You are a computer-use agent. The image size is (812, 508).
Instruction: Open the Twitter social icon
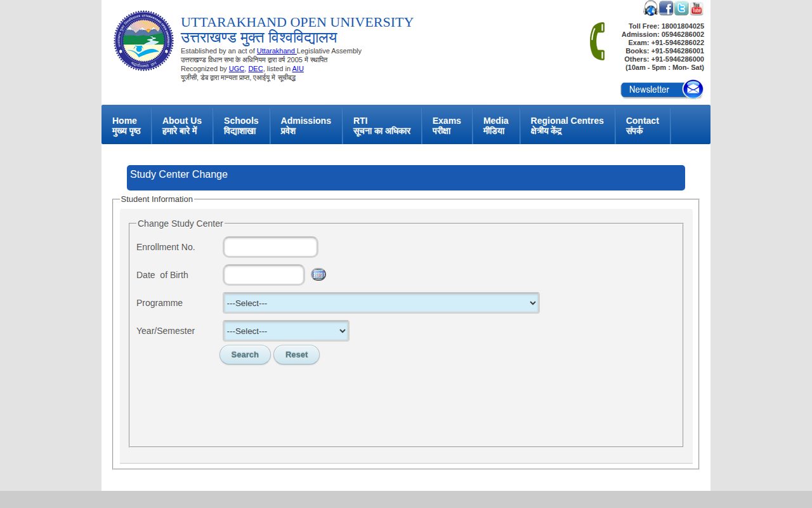click(681, 8)
